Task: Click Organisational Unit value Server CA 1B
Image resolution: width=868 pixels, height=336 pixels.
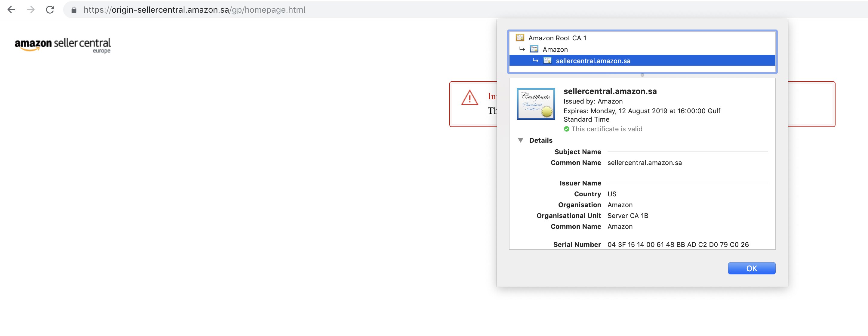Action: pyautogui.click(x=628, y=216)
